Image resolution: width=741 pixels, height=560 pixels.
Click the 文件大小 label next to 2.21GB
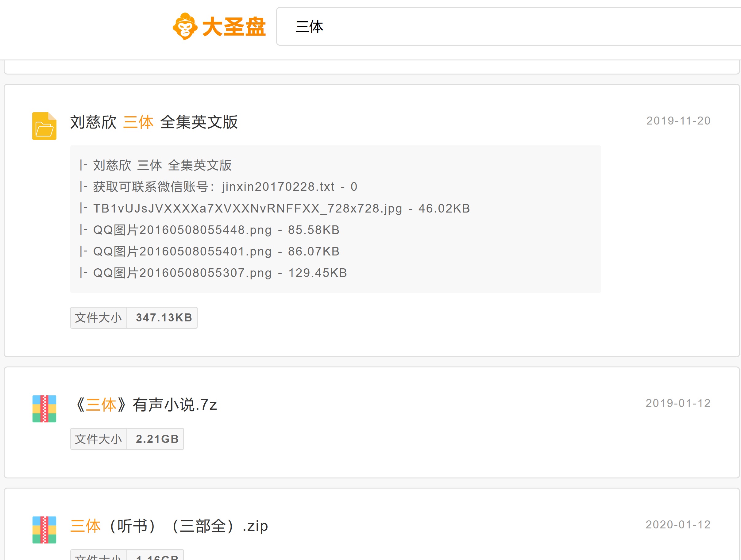(98, 439)
